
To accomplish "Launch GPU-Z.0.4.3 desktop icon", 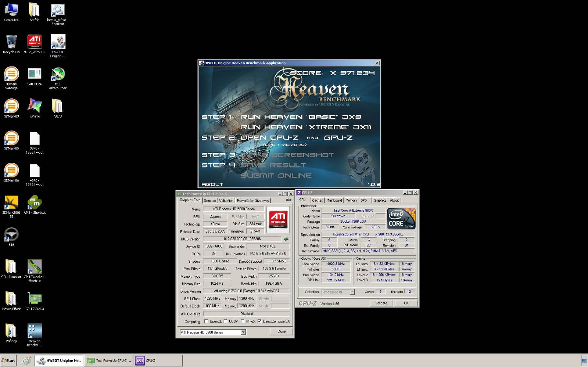I will click(x=35, y=301).
